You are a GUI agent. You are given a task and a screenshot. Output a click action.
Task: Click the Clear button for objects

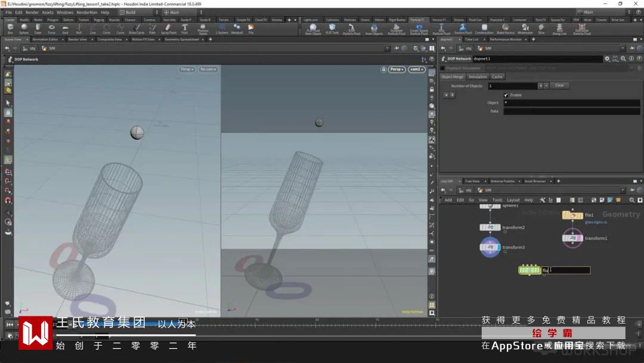click(559, 85)
